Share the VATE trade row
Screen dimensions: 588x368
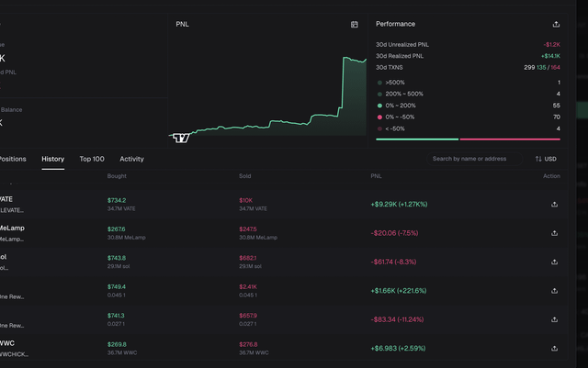click(554, 206)
